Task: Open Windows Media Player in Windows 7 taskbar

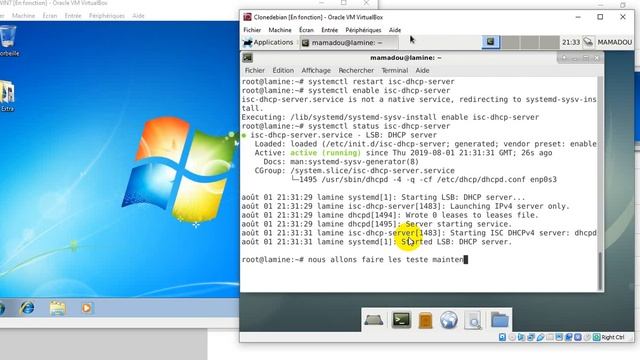Action: [86, 308]
